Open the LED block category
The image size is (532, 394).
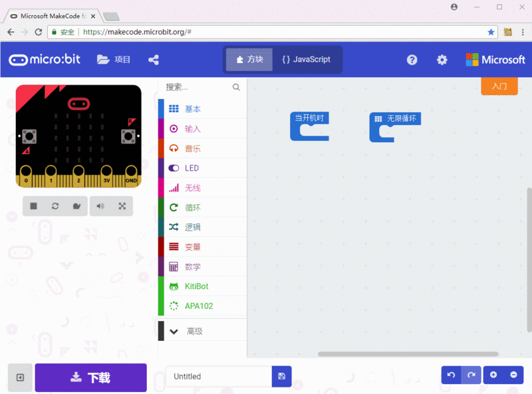203,168
